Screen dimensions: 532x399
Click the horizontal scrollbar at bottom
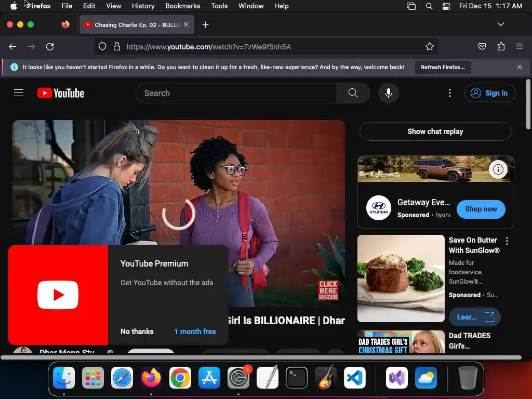coord(261,357)
